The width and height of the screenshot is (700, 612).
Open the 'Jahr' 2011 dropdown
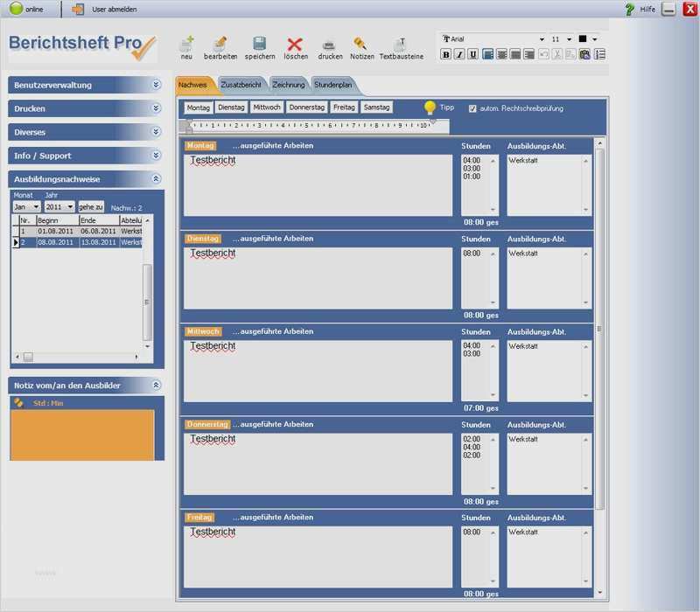click(x=59, y=206)
